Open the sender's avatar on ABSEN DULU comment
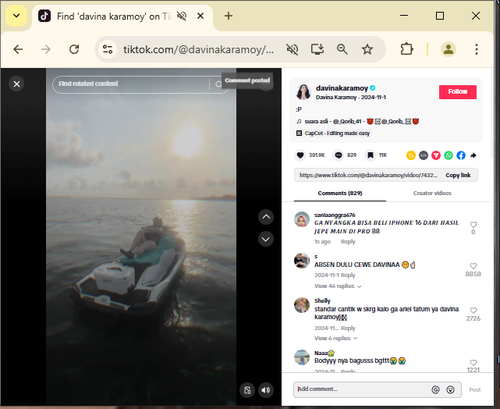The width and height of the screenshot is (500, 409). tap(302, 261)
